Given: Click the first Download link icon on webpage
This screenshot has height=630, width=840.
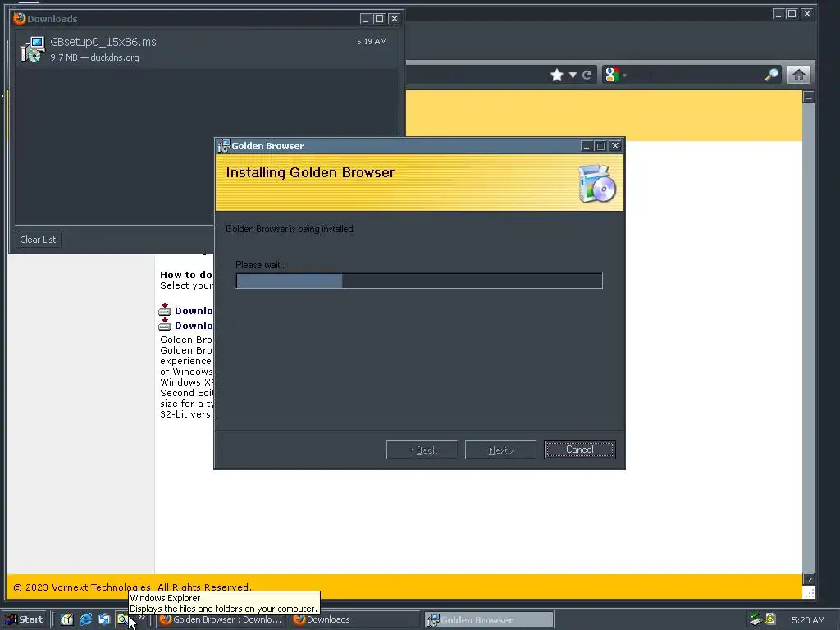Looking at the screenshot, I should coord(165,309).
